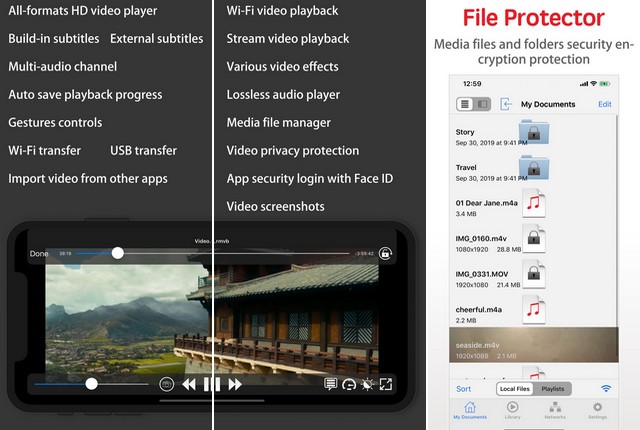Click the 'My Documents' title
The image size is (640, 430).
pyautogui.click(x=548, y=104)
